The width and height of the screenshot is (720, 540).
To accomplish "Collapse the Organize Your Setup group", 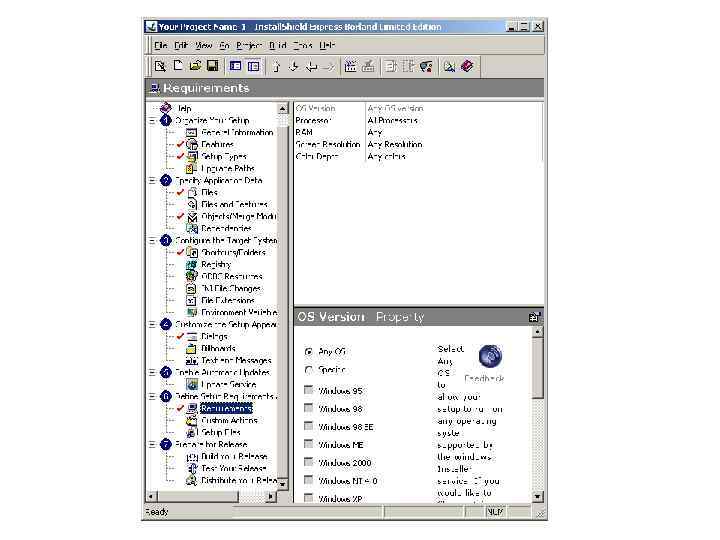I will pos(152,120).
